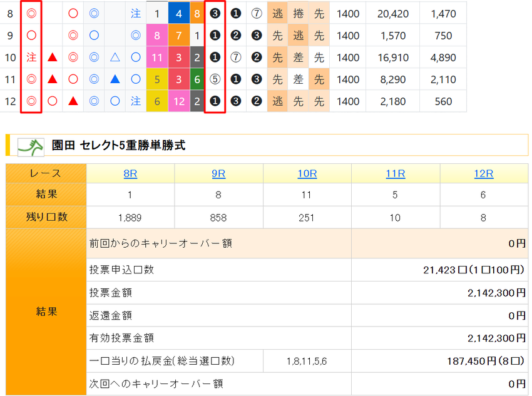Click the value 560 in row 12

(443, 101)
